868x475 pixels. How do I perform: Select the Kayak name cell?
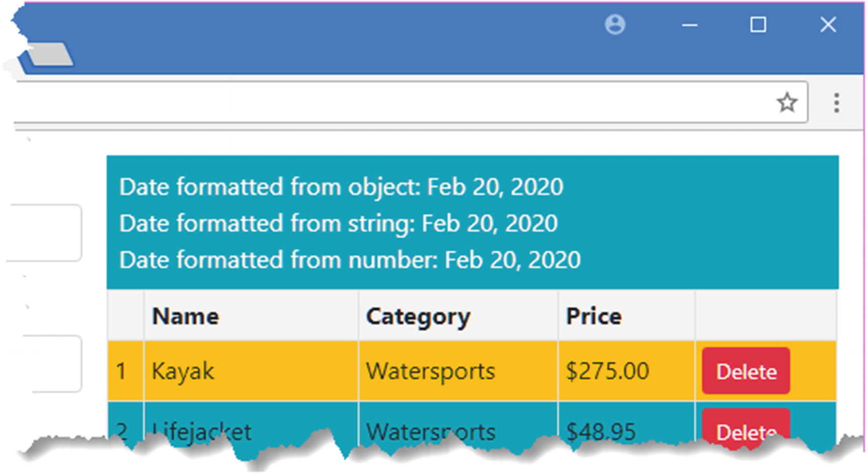(183, 371)
